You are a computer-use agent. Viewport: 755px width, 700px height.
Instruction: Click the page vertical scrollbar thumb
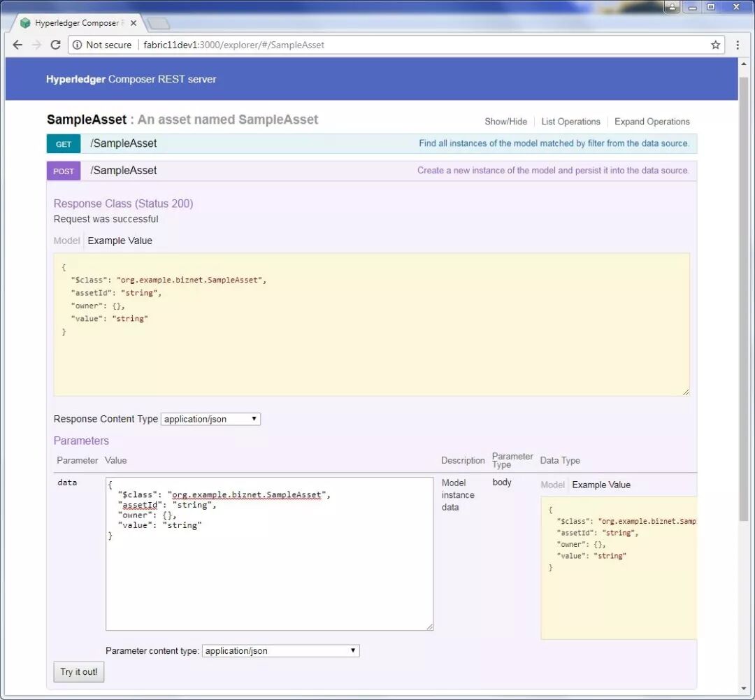(x=743, y=299)
